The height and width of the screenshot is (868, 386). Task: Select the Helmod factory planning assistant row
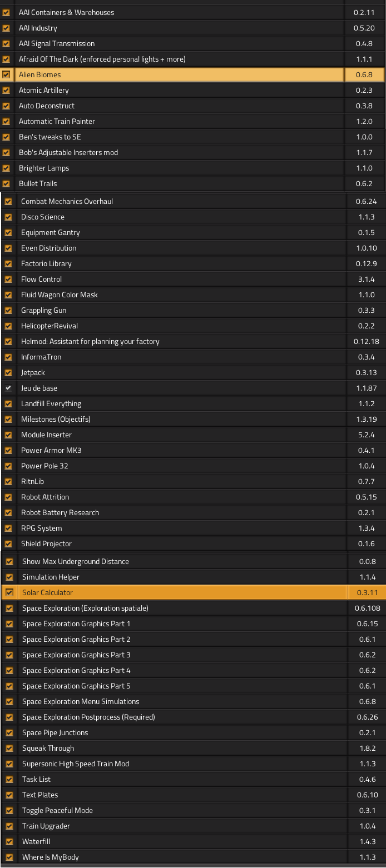181,341
